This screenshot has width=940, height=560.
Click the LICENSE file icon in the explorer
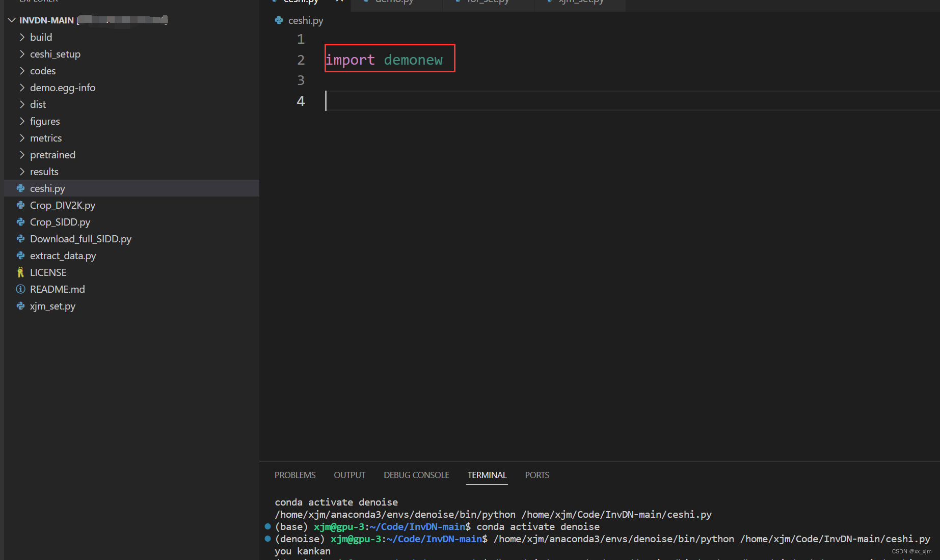[x=20, y=272]
